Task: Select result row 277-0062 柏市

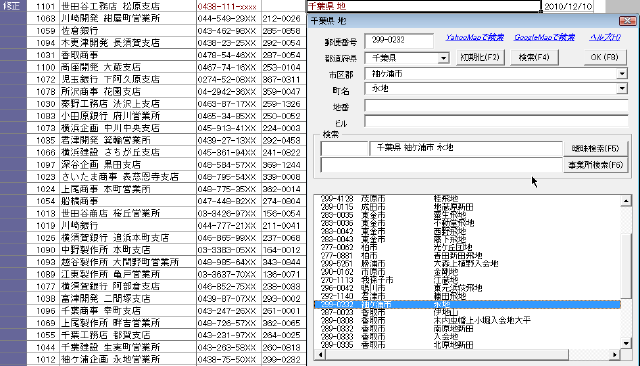Action: click(467, 248)
